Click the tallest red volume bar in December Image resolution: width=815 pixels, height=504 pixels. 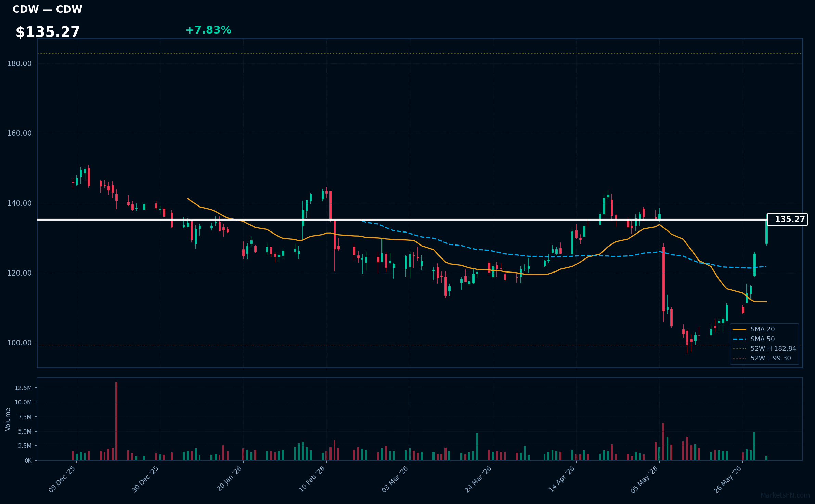click(x=116, y=421)
